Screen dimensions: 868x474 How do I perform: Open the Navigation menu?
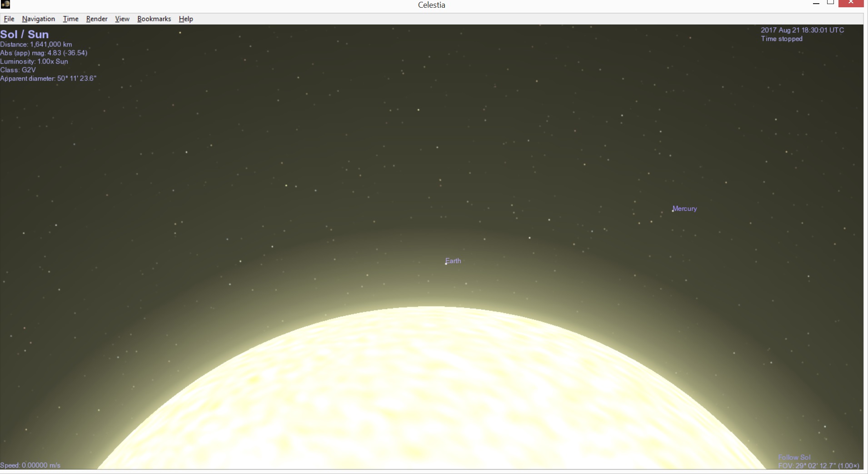tap(39, 19)
